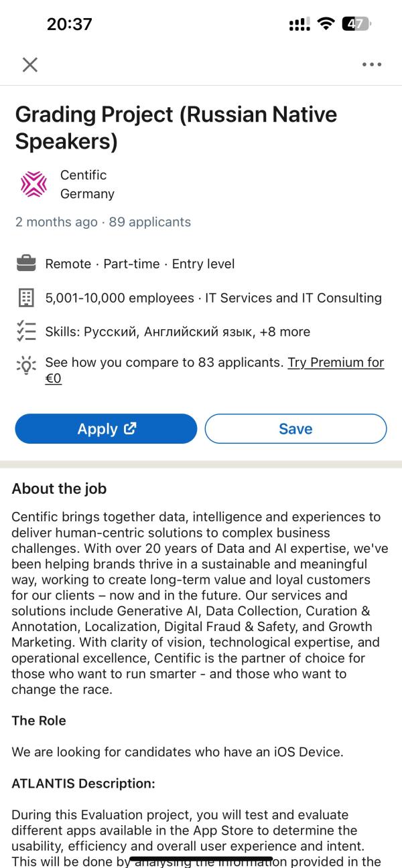This screenshot has width=402, height=868.
Task: Tap the job title heading
Action: click(x=176, y=128)
